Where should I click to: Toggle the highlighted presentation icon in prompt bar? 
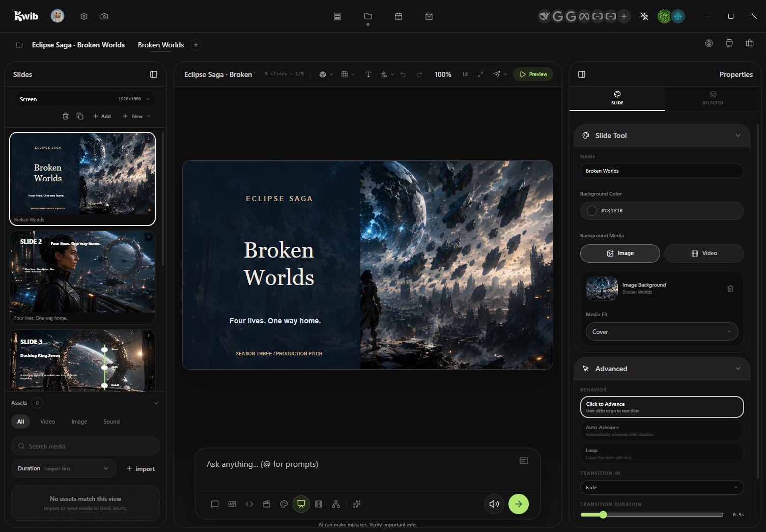pos(301,504)
